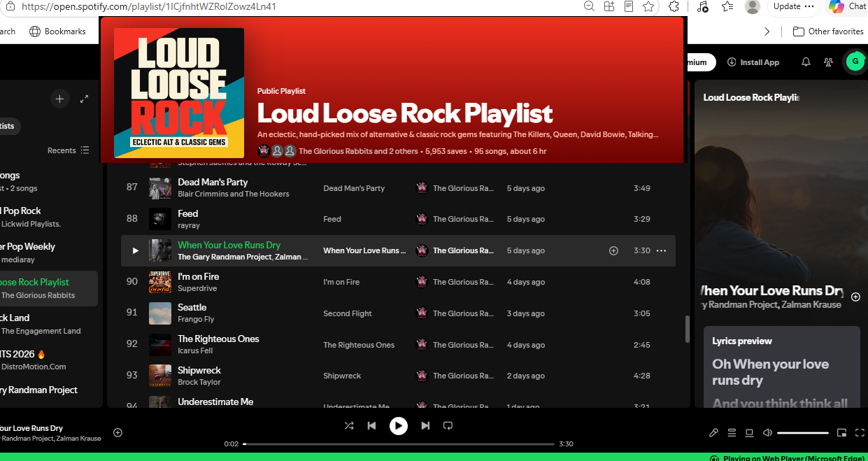Screen dimensions: 868x461
Task: Play row of When Your Love Runs Dry
Action: pos(135,250)
